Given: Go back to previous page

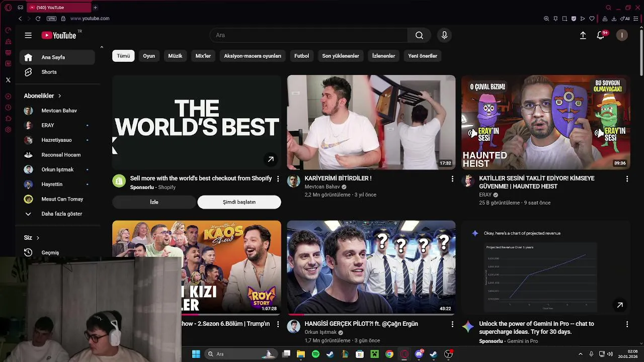Looking at the screenshot, I should (x=20, y=19).
